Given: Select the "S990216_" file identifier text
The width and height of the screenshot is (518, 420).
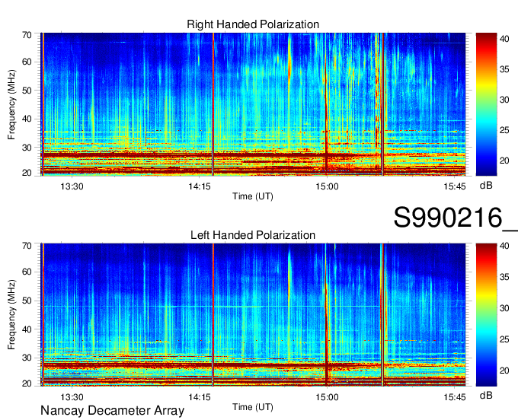Looking at the screenshot, I should pyautogui.click(x=456, y=218).
